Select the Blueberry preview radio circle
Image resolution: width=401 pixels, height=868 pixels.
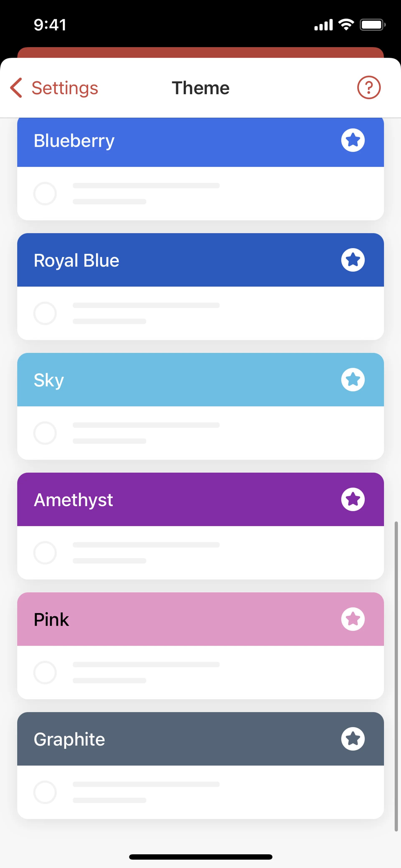45,194
